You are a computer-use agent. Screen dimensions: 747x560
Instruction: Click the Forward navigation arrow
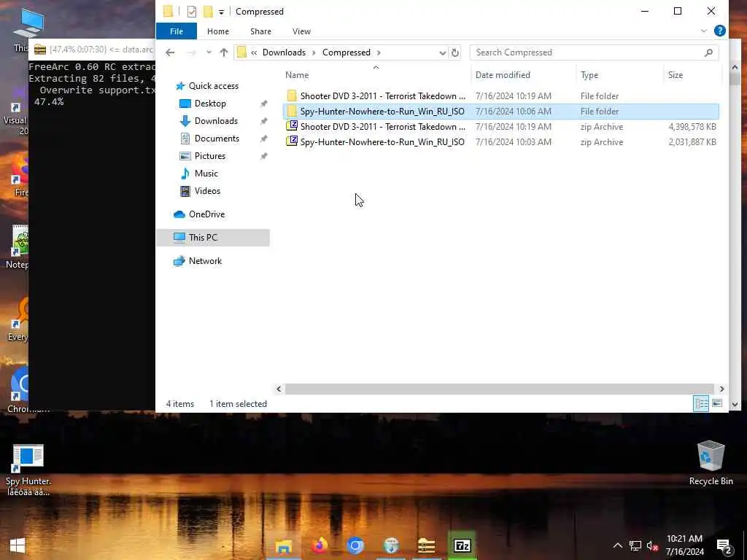pyautogui.click(x=191, y=52)
